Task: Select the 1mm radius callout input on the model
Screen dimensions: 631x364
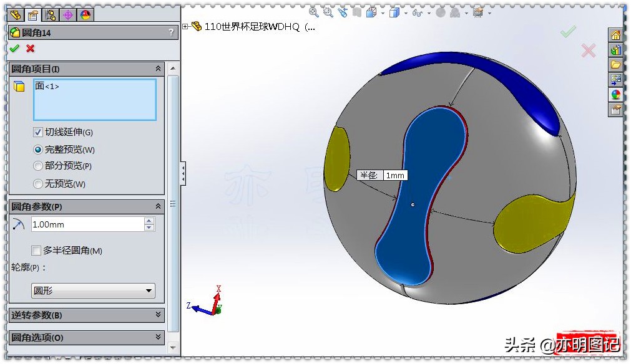Action: point(395,175)
